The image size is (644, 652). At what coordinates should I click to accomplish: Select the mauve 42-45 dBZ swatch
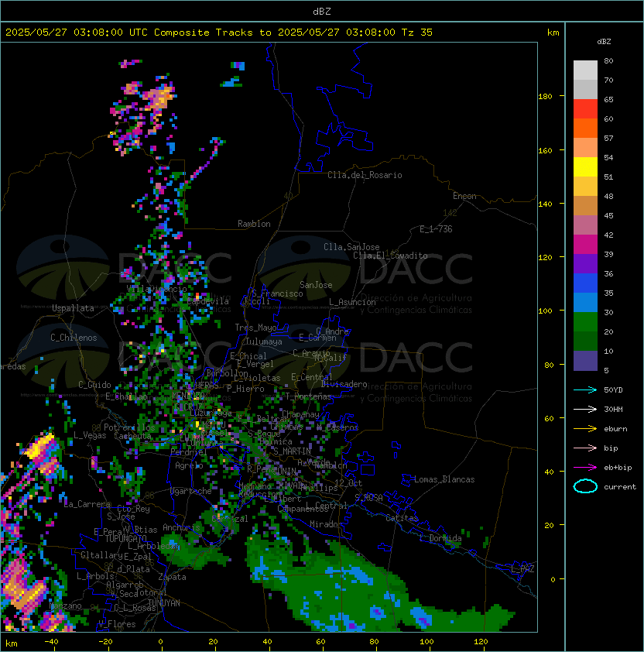click(x=585, y=225)
